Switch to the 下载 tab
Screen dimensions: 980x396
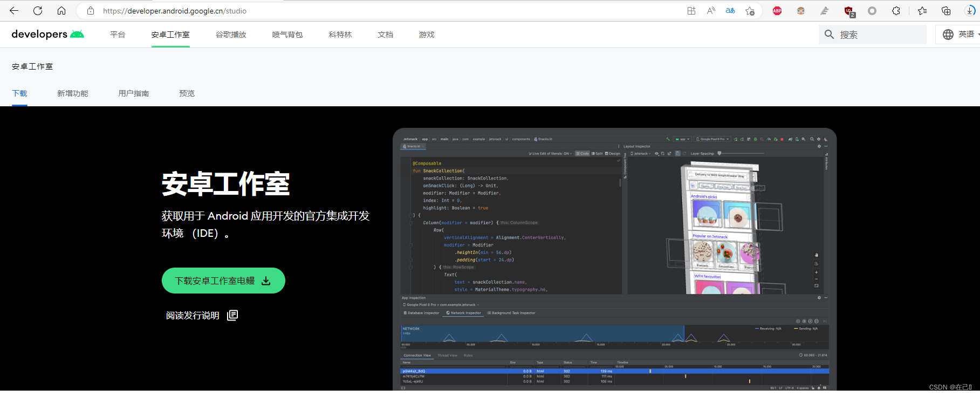click(x=19, y=93)
